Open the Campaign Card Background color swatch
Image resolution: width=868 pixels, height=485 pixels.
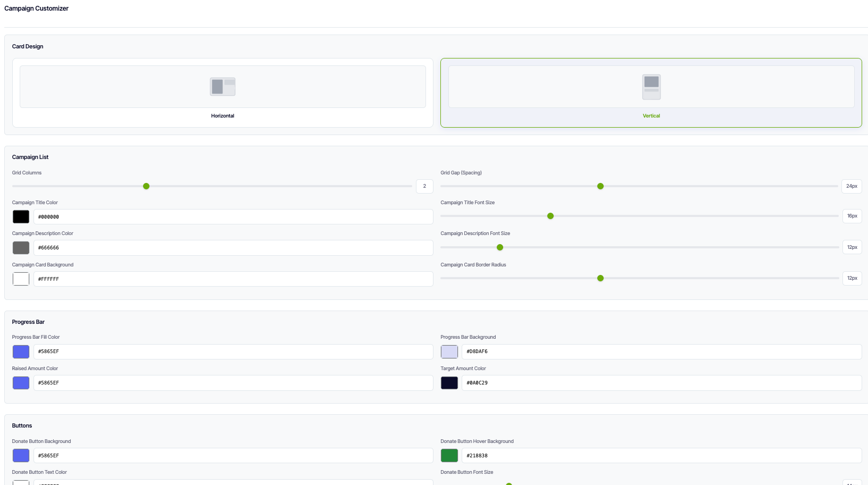[x=21, y=279]
